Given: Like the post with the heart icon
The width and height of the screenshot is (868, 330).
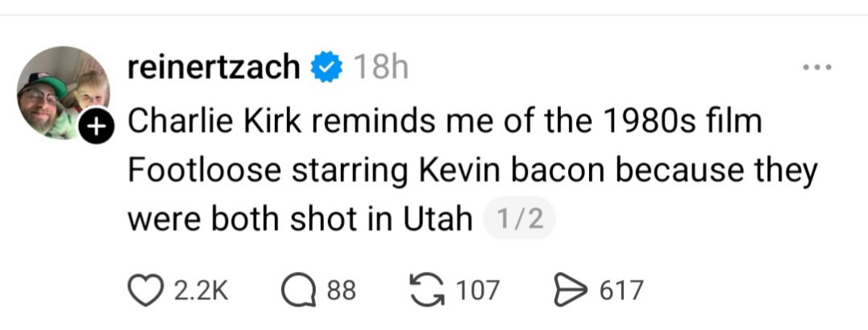Looking at the screenshot, I should coord(145,290).
